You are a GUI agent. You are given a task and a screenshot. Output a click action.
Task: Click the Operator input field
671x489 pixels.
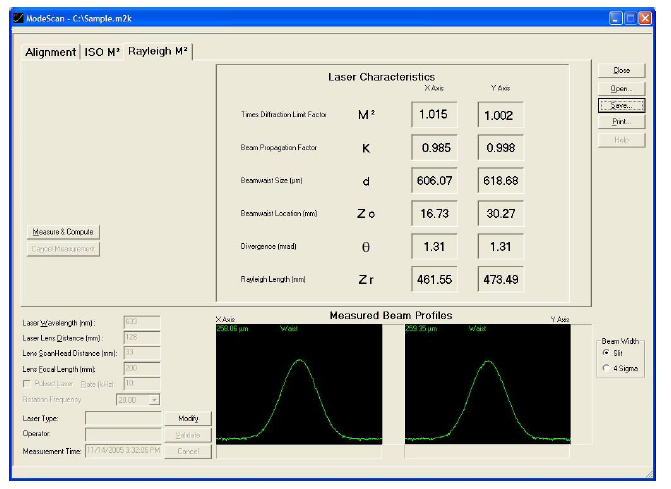tap(124, 435)
